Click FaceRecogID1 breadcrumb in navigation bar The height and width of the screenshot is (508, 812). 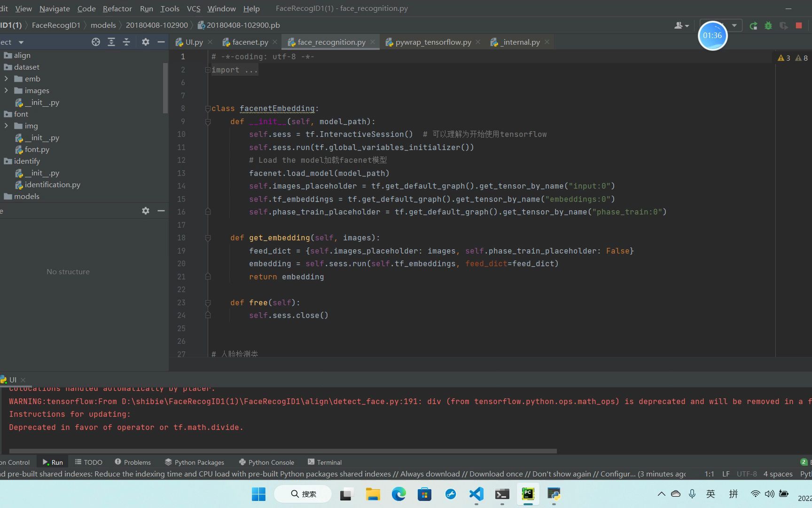tap(56, 25)
